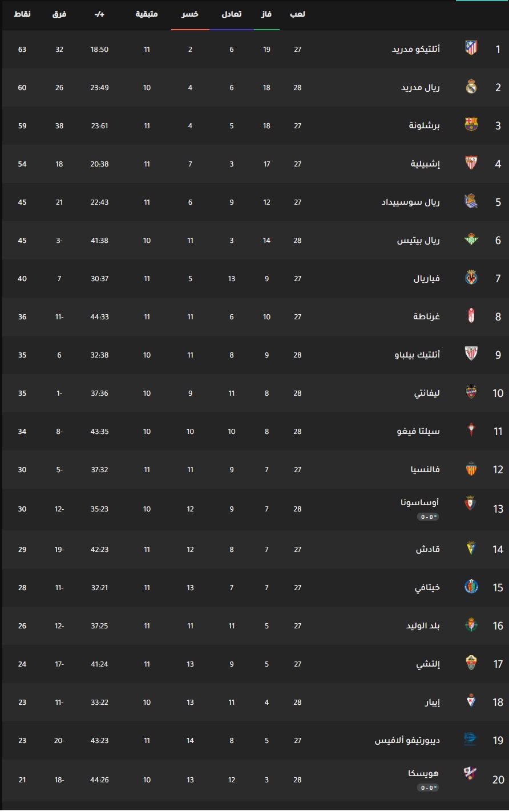Open the Getafe blue crest
This screenshot has height=812, width=509.
(471, 587)
